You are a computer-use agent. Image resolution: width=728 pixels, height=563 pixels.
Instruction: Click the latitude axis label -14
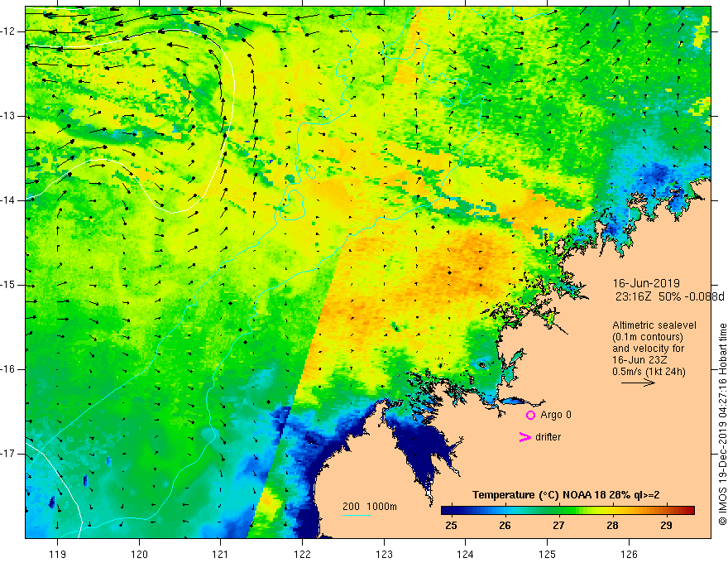[x=8, y=200]
